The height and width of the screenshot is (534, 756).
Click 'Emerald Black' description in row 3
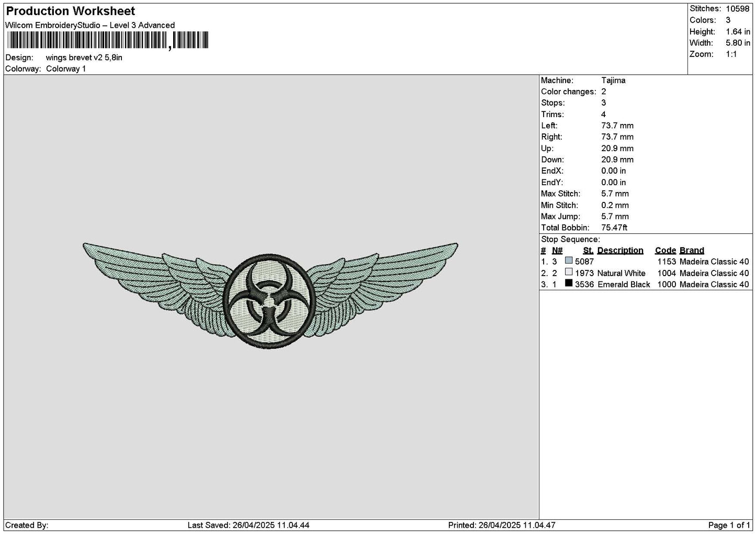point(624,285)
